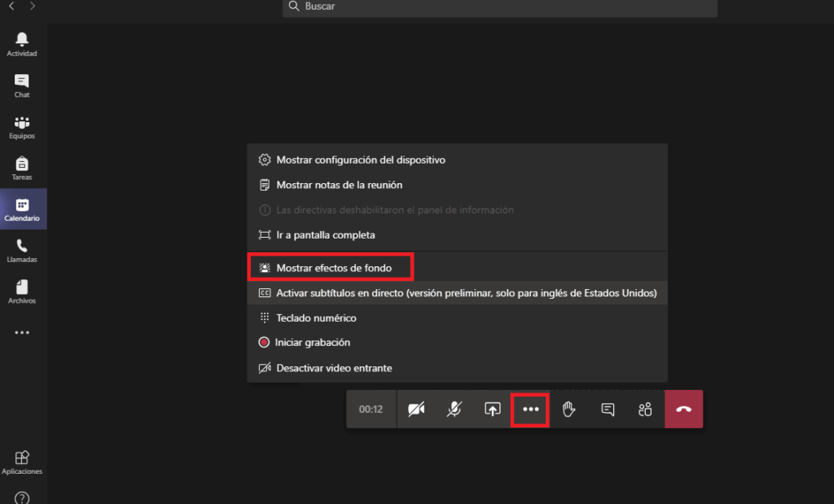Click the Buscar search field
Viewport: 834px width, 504px height.
[499, 7]
